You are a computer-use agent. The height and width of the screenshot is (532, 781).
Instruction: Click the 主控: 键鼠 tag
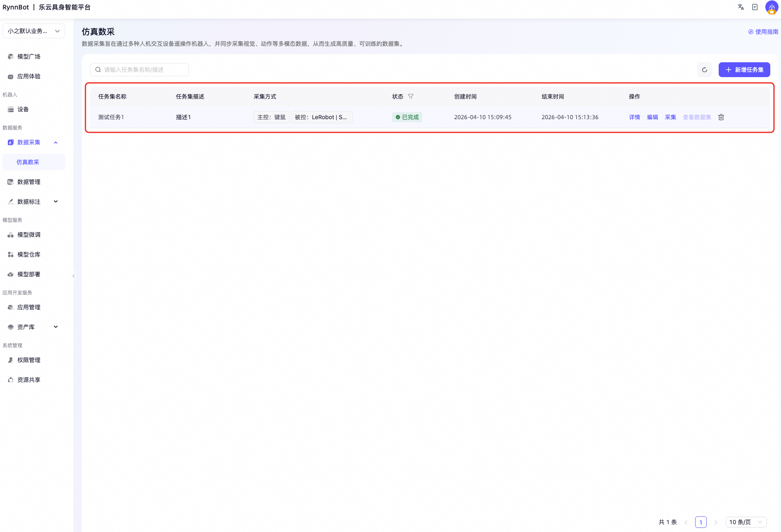click(271, 117)
